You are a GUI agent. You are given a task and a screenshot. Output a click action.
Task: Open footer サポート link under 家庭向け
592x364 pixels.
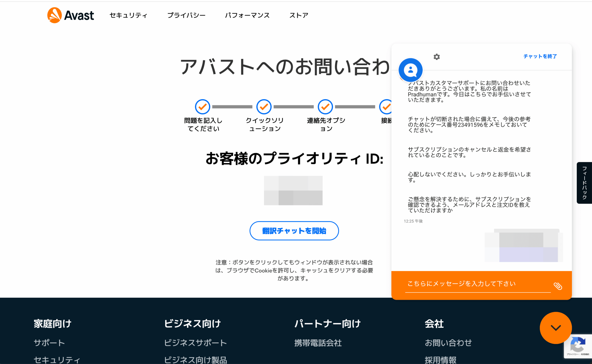(x=49, y=343)
